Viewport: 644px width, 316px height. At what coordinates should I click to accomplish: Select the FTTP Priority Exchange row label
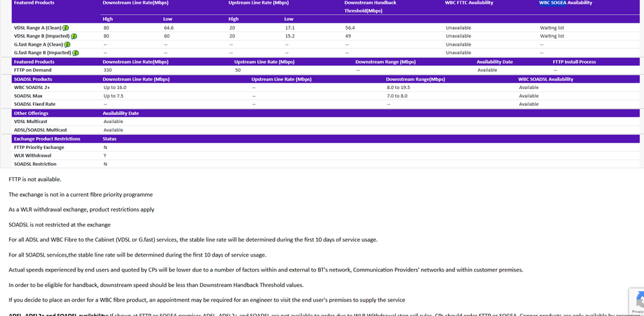(39, 148)
